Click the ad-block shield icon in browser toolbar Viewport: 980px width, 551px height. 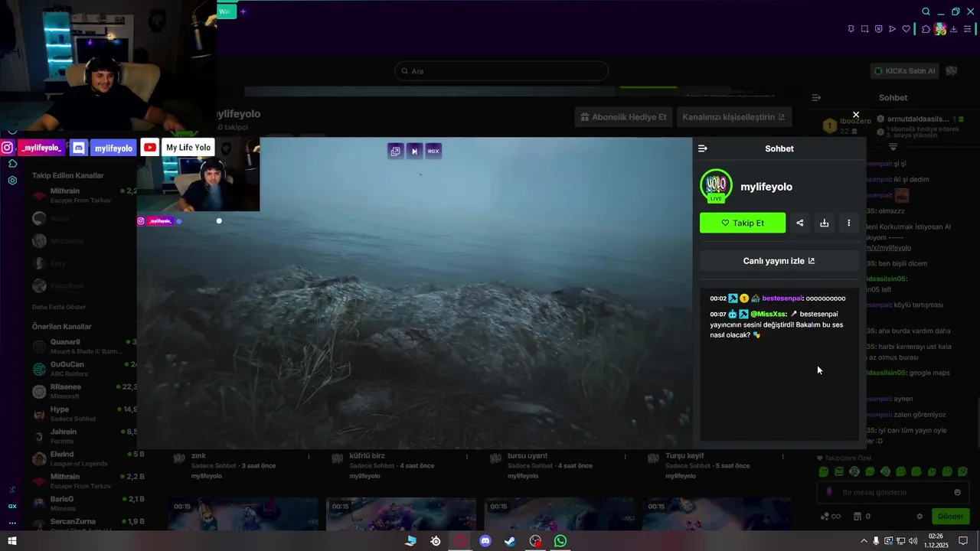pyautogui.click(x=878, y=29)
